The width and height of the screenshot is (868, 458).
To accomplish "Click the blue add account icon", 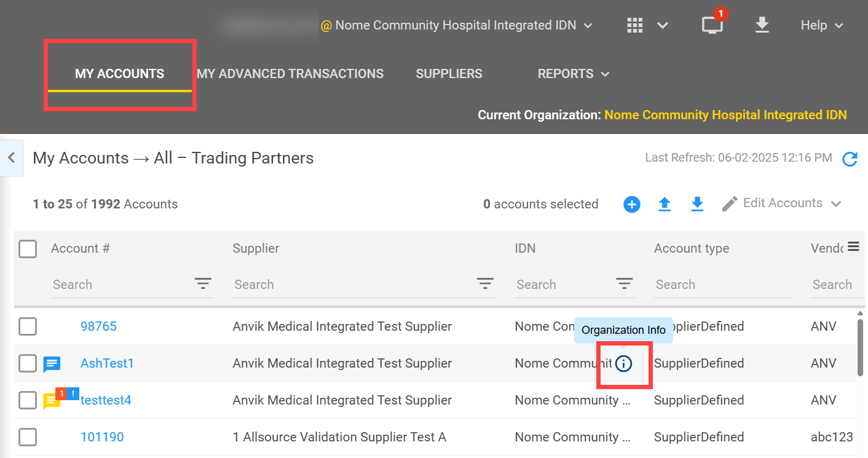I will (x=631, y=203).
